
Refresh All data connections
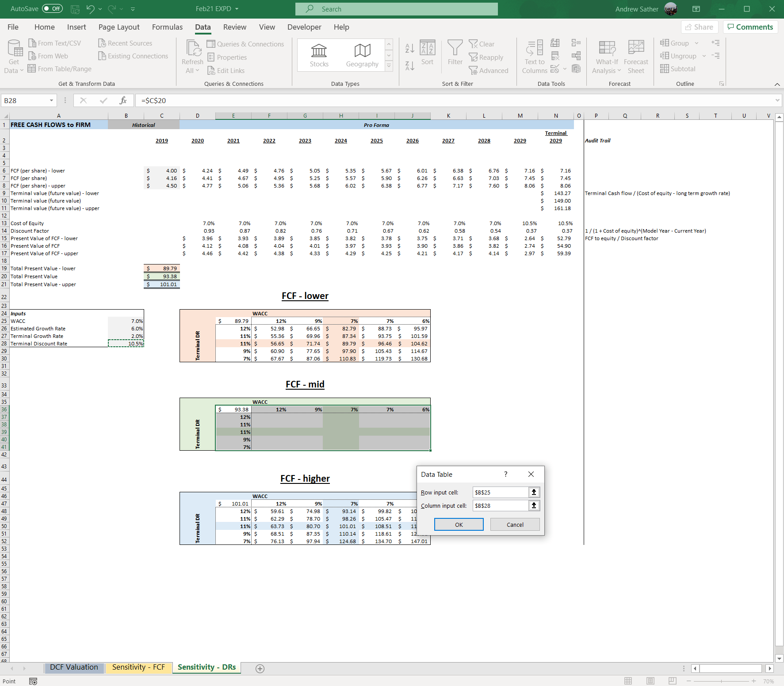coord(192,55)
